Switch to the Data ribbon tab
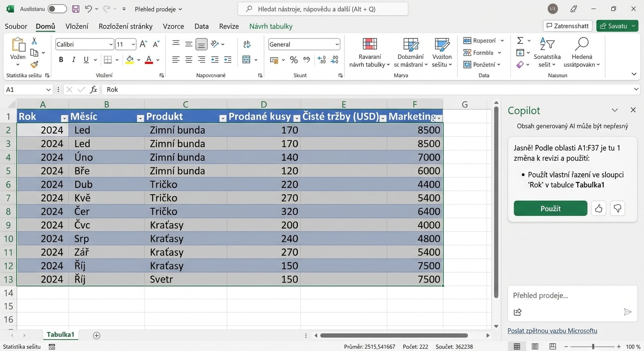The height and width of the screenshot is (351, 644). (201, 26)
